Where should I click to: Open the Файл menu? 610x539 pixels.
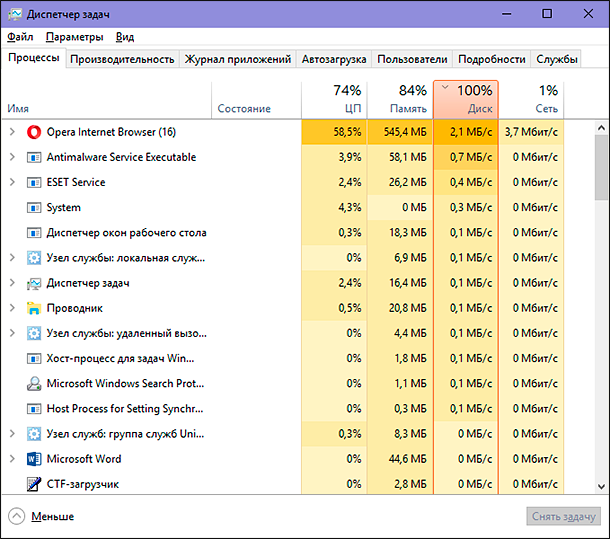coord(20,37)
